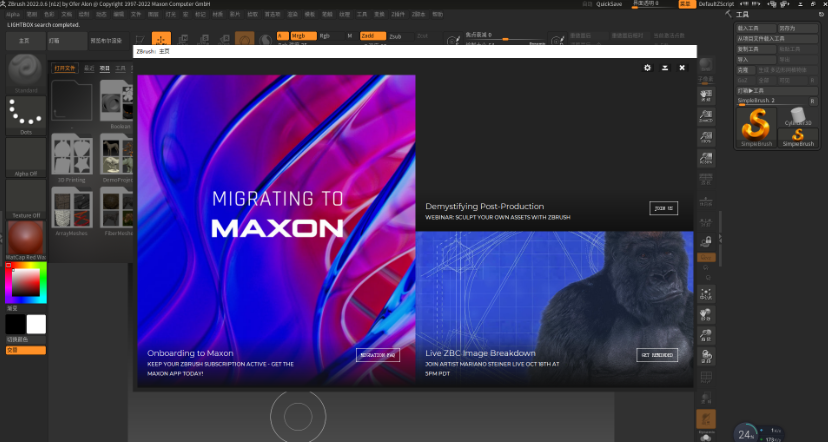The height and width of the screenshot is (442, 828).
Task: Open home page settings gear icon
Action: [647, 68]
